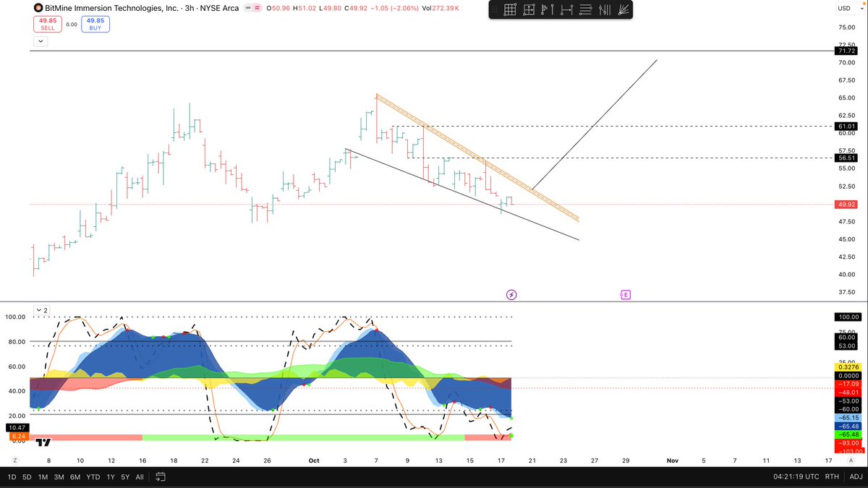
Task: Click the Nov label on time axis
Action: tap(672, 461)
